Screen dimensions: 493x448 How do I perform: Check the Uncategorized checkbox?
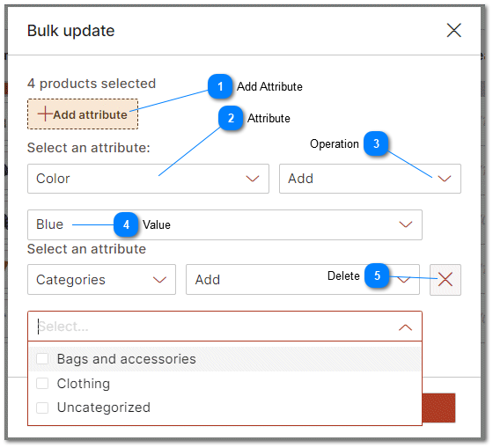(x=42, y=408)
